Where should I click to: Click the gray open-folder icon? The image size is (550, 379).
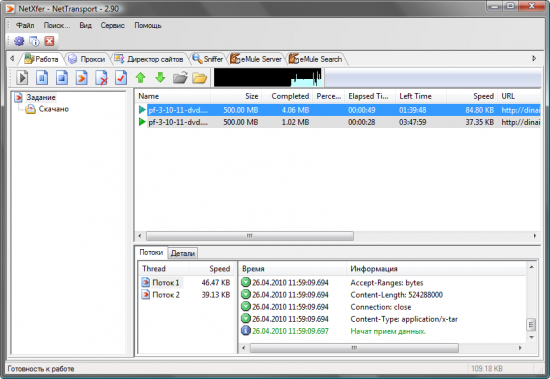(180, 78)
